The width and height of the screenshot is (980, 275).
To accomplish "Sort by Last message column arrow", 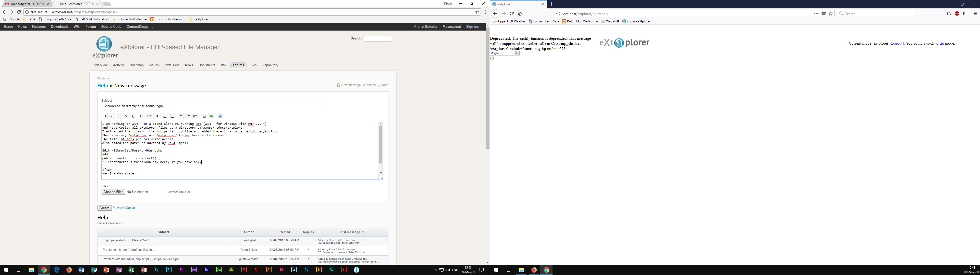I will click(x=363, y=232).
